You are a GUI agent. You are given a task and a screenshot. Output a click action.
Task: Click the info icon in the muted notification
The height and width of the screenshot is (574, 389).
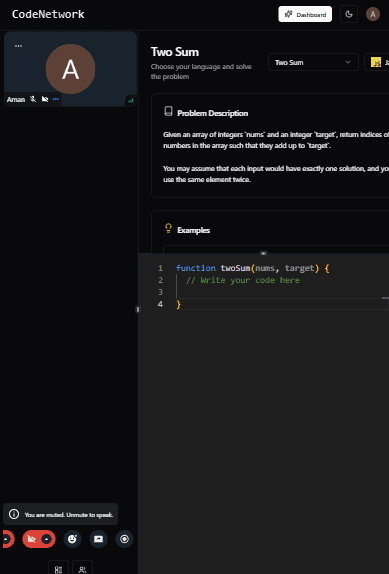pos(14,514)
